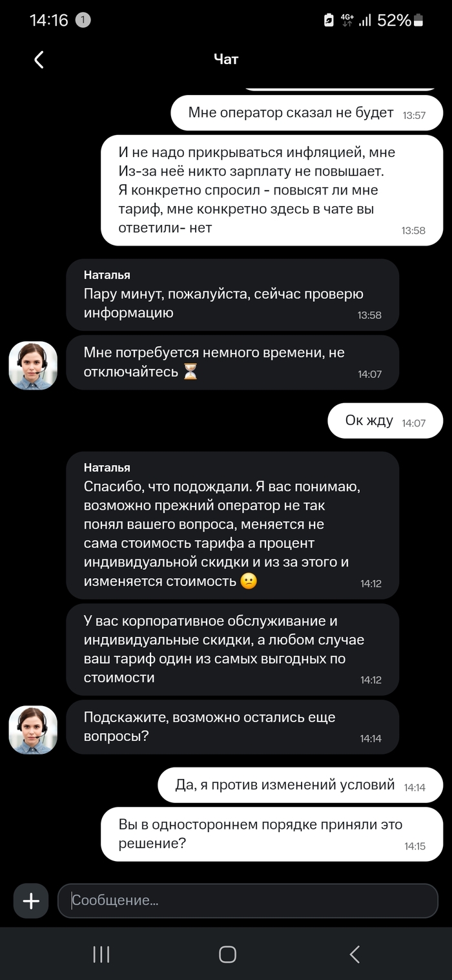
Task: Tap the back arrow in chat header
Action: pos(39,60)
